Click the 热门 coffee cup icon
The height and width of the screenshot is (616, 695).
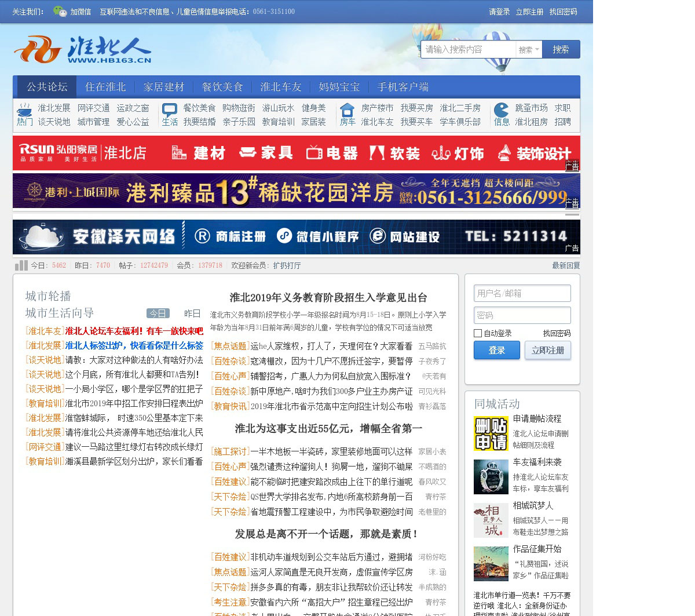point(24,110)
